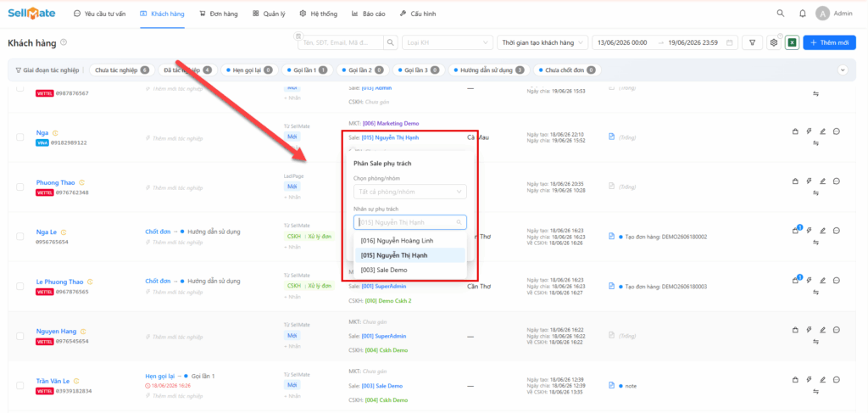The height and width of the screenshot is (413, 868).
Task: Open the Tất cả phòng/nhóm dropdown
Action: click(x=410, y=192)
